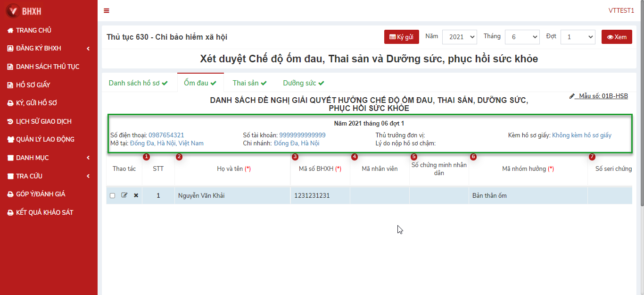Click the Bản thân ốm cell
This screenshot has width=644, height=295.
coord(528,195)
